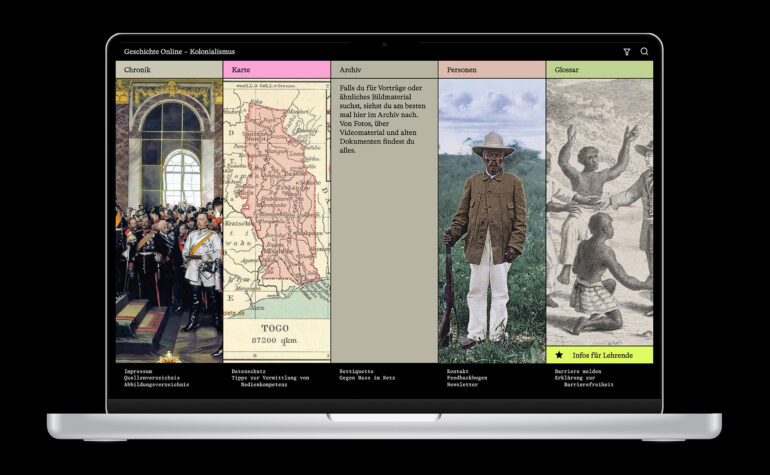770x475 pixels.
Task: Open the Nettiquette footer link
Action: [357, 371]
